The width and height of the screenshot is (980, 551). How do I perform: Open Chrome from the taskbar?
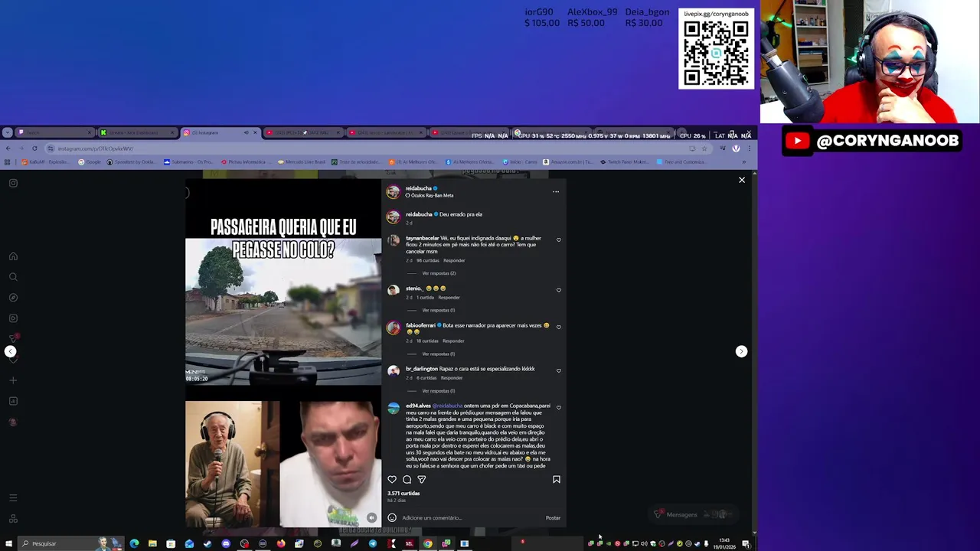428,543
